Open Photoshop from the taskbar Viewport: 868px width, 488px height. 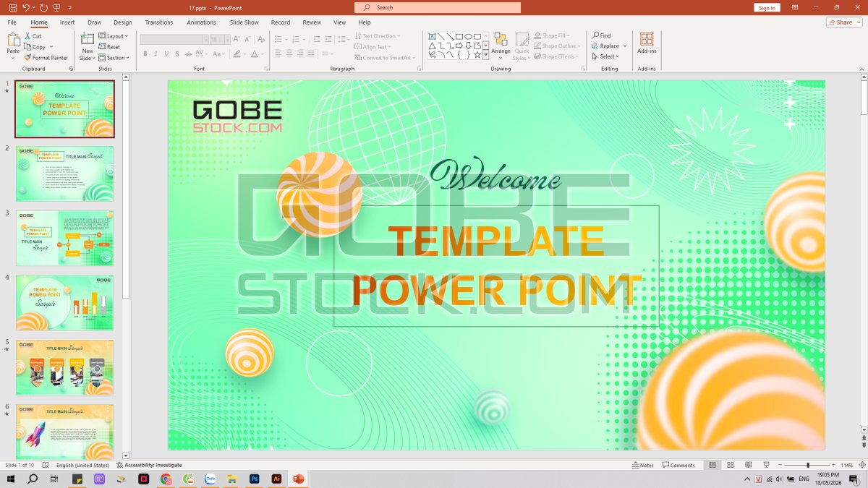[255, 479]
